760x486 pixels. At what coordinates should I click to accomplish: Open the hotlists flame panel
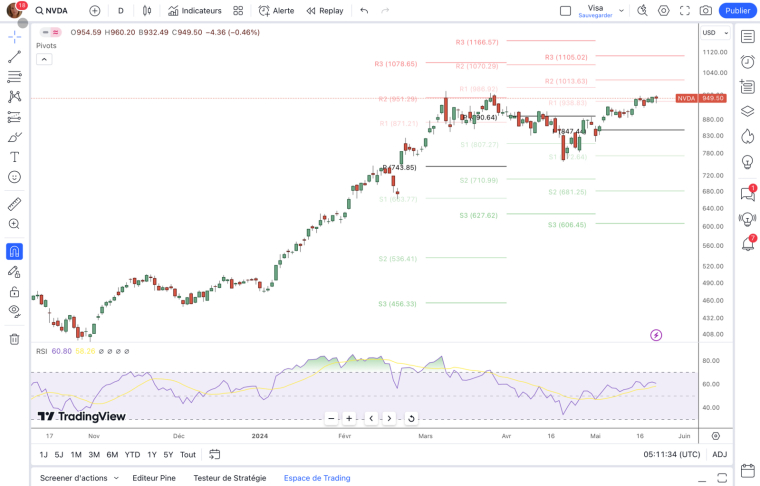[x=747, y=136]
